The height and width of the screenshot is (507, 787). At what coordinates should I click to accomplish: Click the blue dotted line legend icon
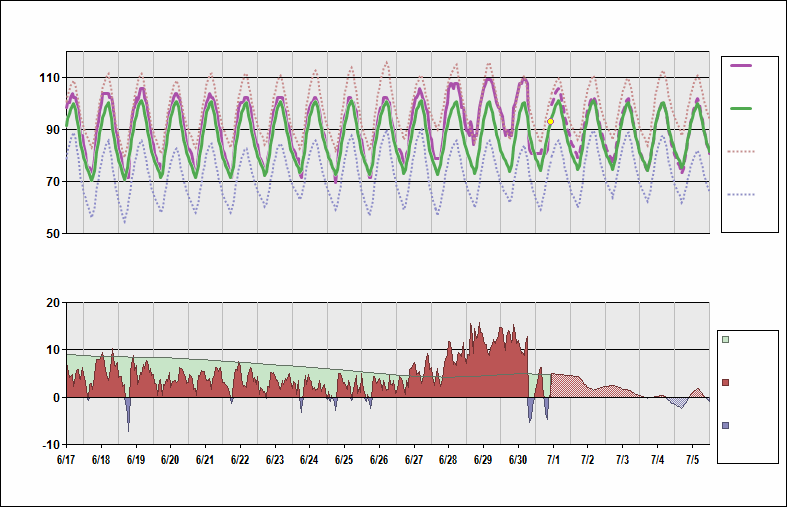[x=741, y=194]
